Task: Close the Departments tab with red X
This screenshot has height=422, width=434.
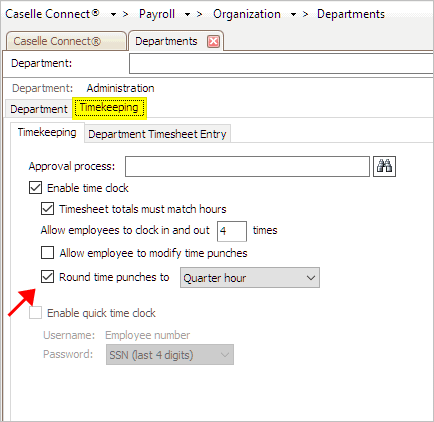Action: tap(213, 41)
